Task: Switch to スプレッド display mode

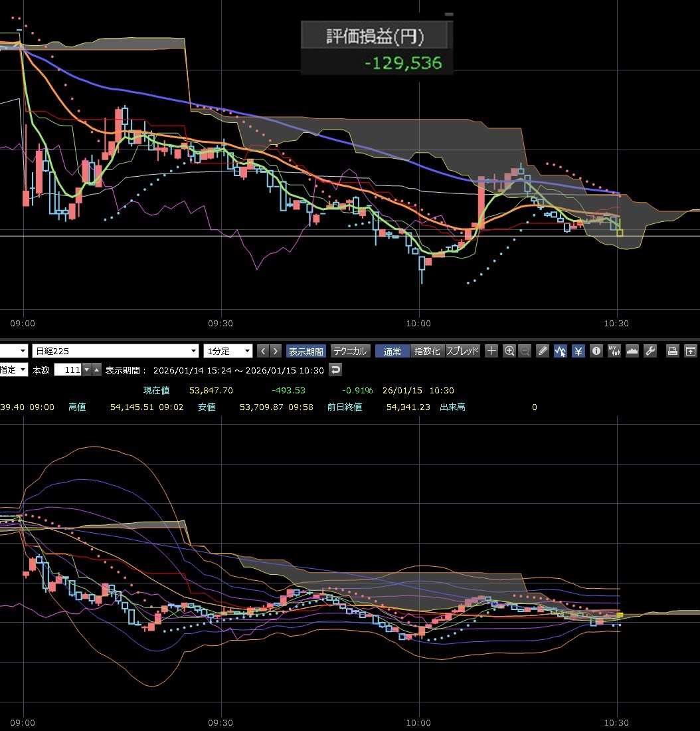Action: point(462,351)
